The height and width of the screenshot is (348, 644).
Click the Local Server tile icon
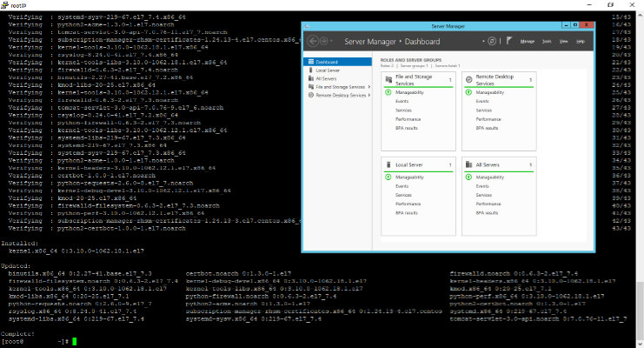tap(388, 163)
